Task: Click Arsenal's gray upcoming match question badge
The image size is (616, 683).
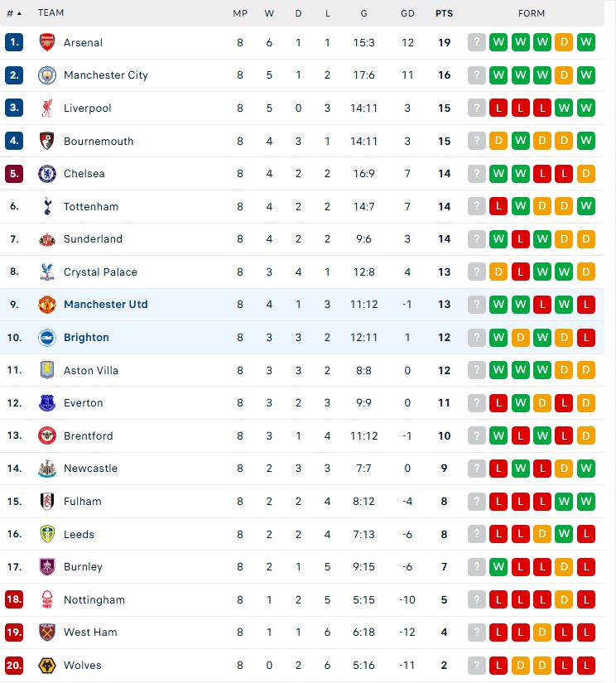Action: (x=476, y=43)
